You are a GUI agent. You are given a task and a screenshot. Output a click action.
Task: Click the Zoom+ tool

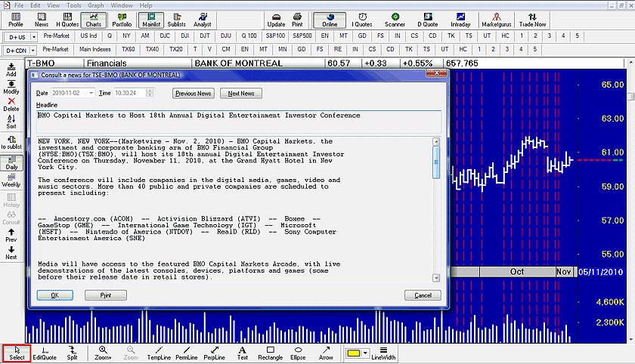(103, 353)
